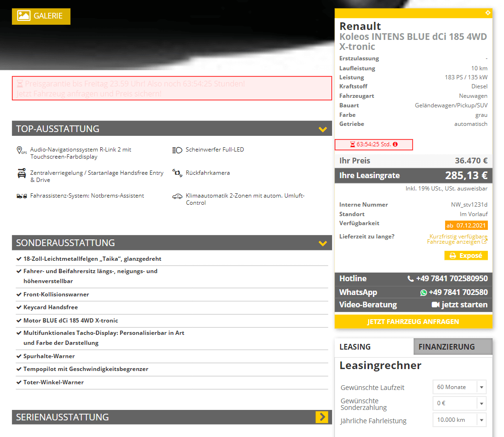Click the Klimaautomatik climate control icon

point(177,196)
